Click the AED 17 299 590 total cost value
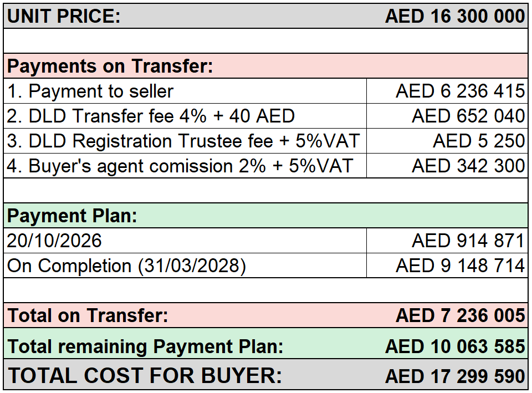Screen dimensions: 532x393 455,376
